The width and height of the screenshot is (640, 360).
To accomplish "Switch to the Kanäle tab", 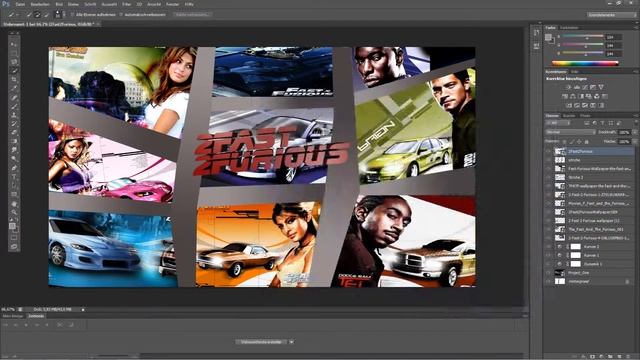I will [x=569, y=116].
